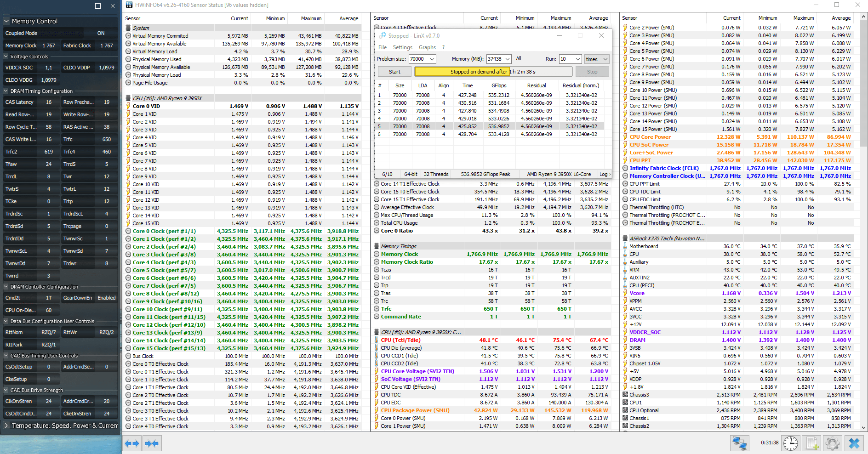Click the Stop button in LinX
Viewport: 868px width, 454px height.
[x=592, y=72]
